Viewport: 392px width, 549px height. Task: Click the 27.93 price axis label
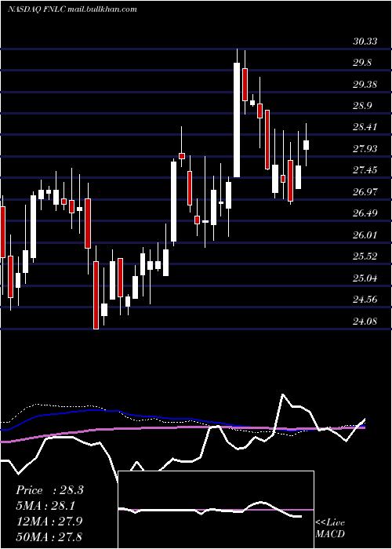[x=365, y=149]
